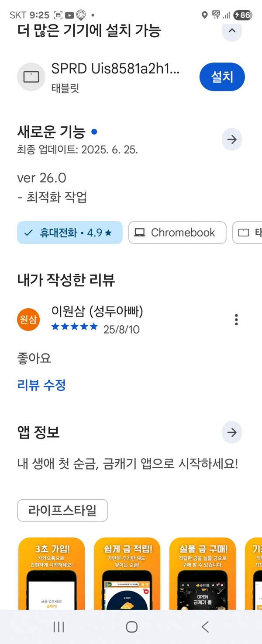Open the 실물 금 구매 screenshot

(x=203, y=574)
